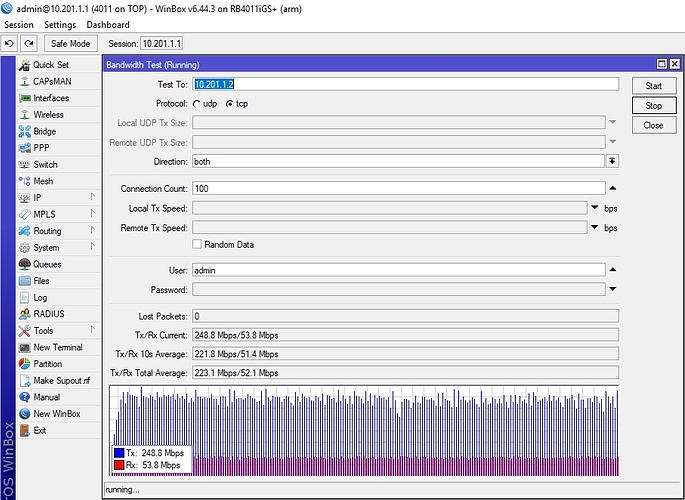Open the Settings menu
The height and width of the screenshot is (500, 685).
[x=60, y=24]
